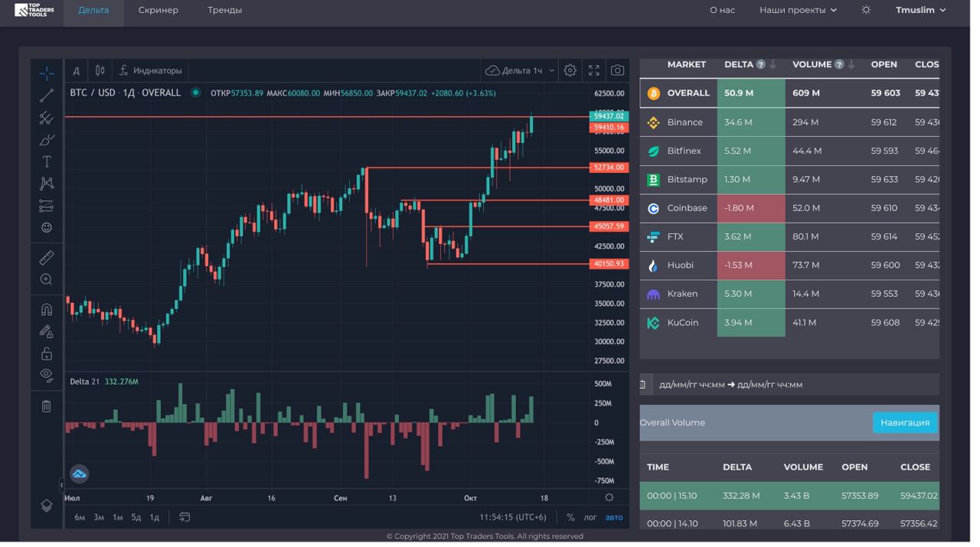
Task: Toggle light theme sun icon
Action: [x=866, y=10]
